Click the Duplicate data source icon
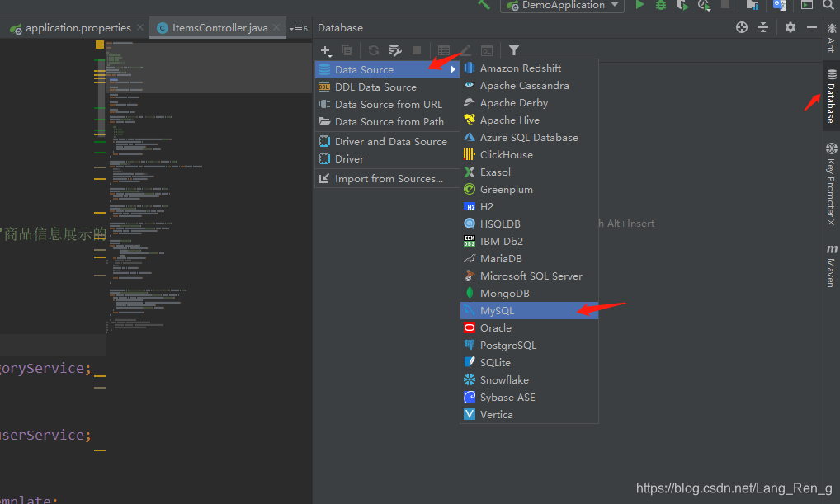Screen dimensions: 840x504 point(347,50)
